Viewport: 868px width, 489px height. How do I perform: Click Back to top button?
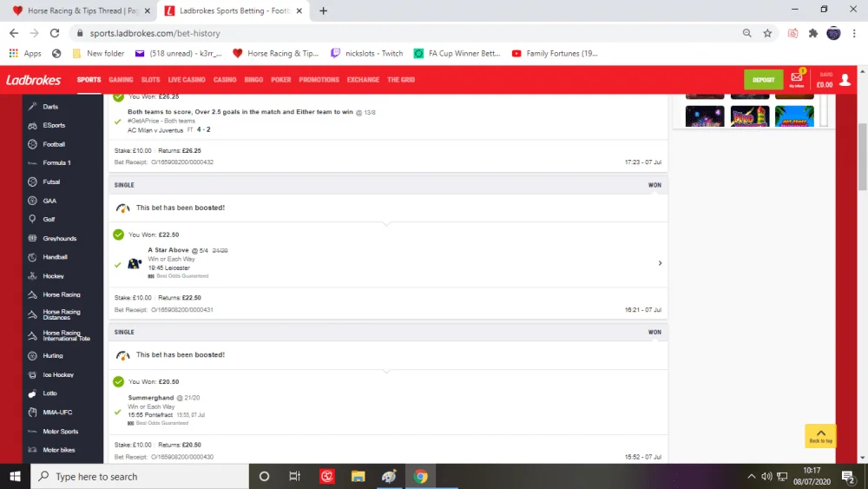pos(820,436)
